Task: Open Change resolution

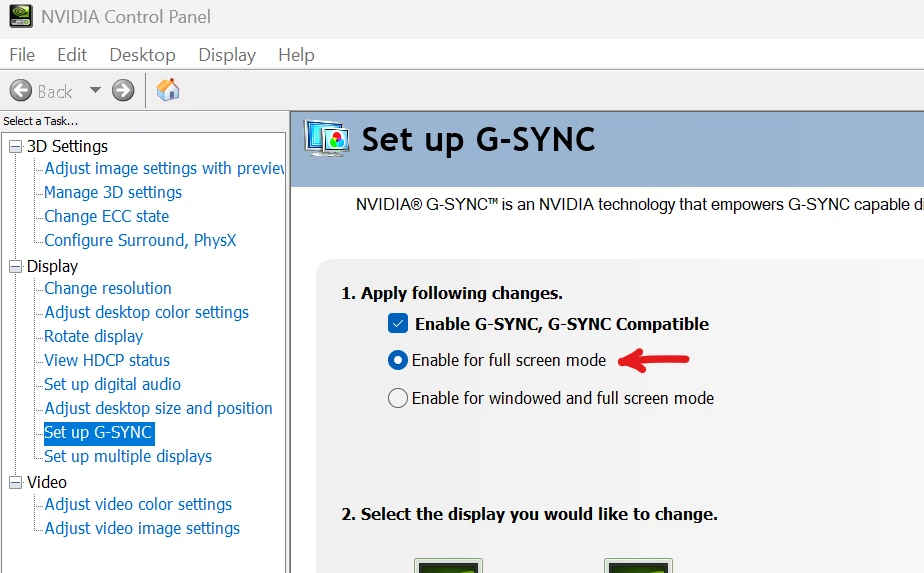Action: 108,288
